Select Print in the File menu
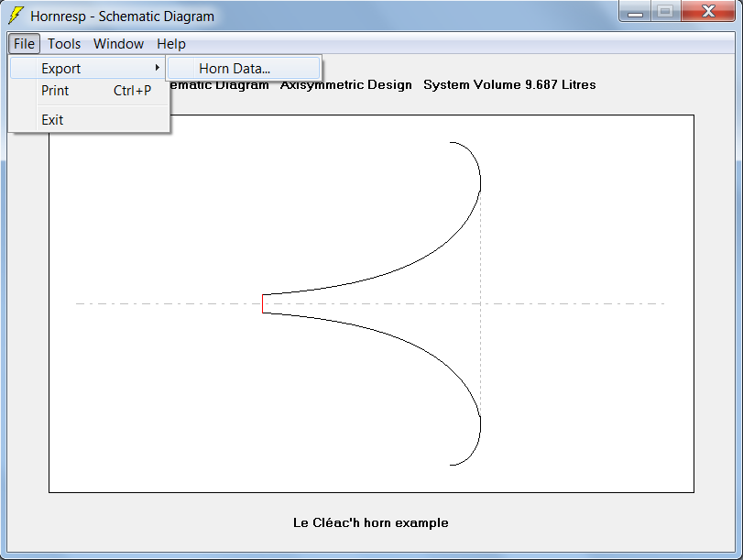This screenshot has width=743, height=560. click(x=88, y=91)
